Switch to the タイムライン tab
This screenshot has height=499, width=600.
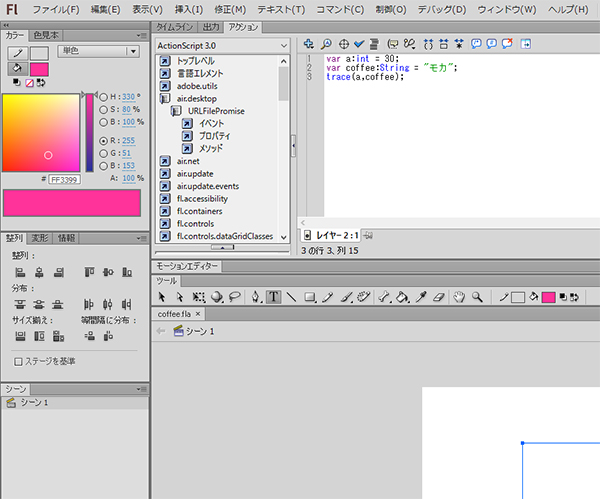tap(174, 27)
